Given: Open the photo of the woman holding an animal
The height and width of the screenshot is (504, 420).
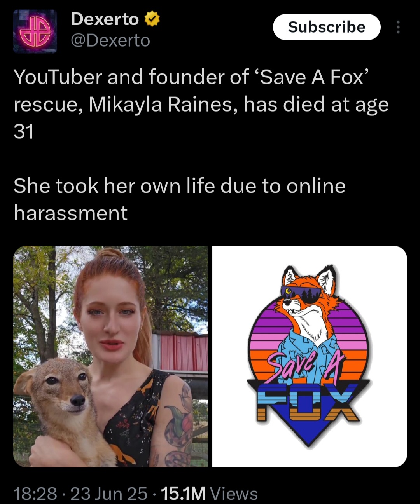Looking at the screenshot, I should click(x=111, y=356).
